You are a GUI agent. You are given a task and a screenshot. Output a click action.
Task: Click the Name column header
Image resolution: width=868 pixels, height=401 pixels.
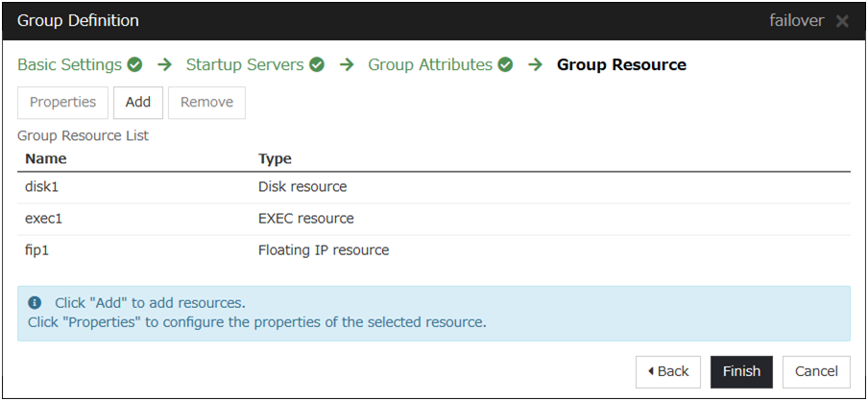(46, 159)
